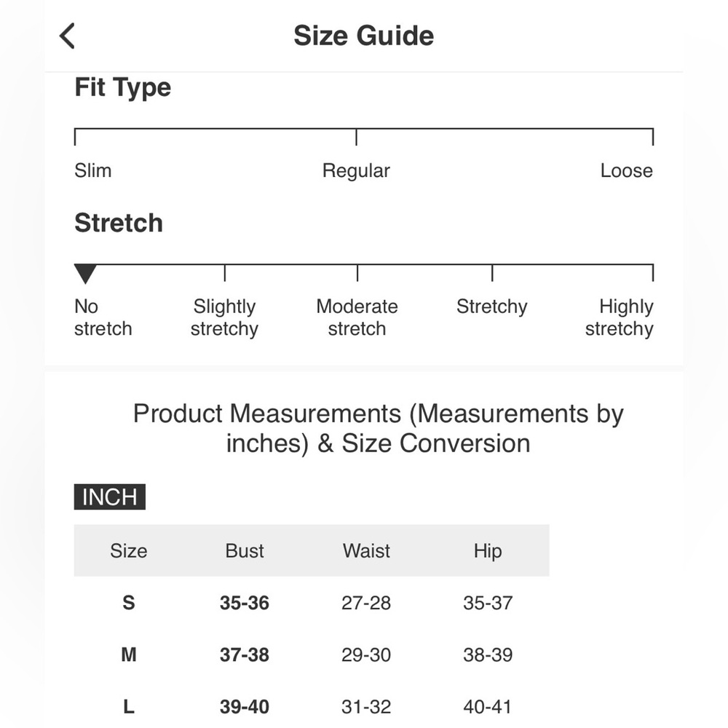This screenshot has width=728, height=728.
Task: Select the Hip column header
Action: 488,552
